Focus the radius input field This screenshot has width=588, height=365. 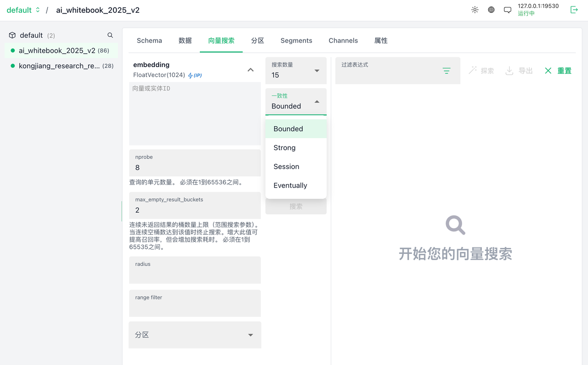pos(195,270)
